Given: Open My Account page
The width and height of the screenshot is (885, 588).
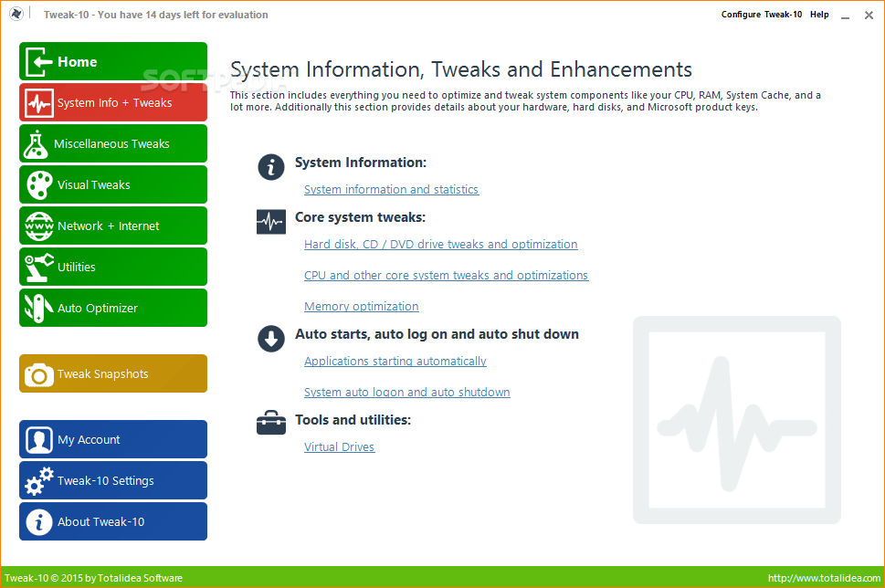Looking at the screenshot, I should coord(113,439).
